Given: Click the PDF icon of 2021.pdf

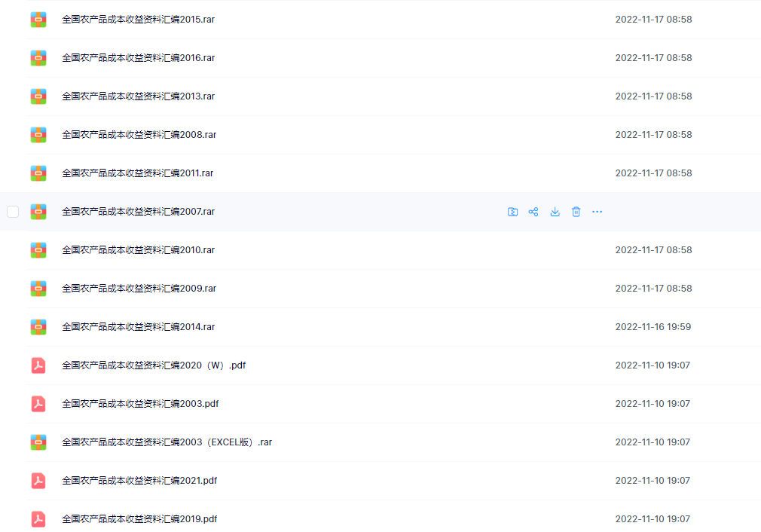Looking at the screenshot, I should (38, 481).
